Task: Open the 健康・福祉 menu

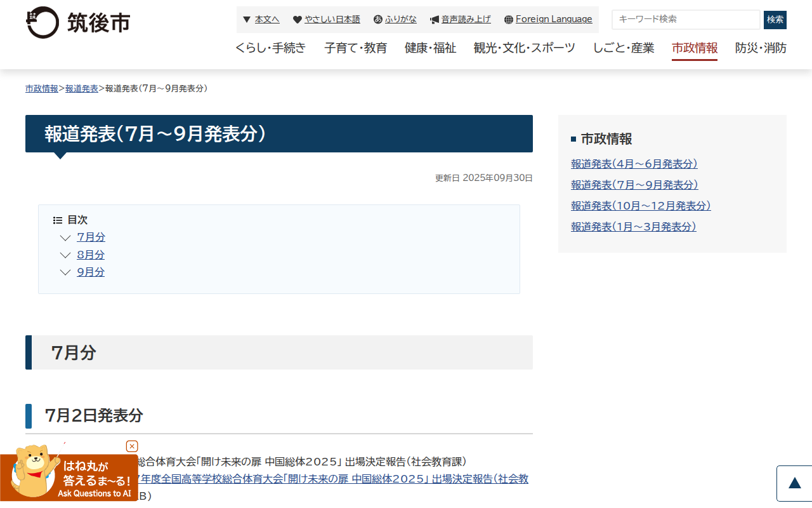Action: 431,48
